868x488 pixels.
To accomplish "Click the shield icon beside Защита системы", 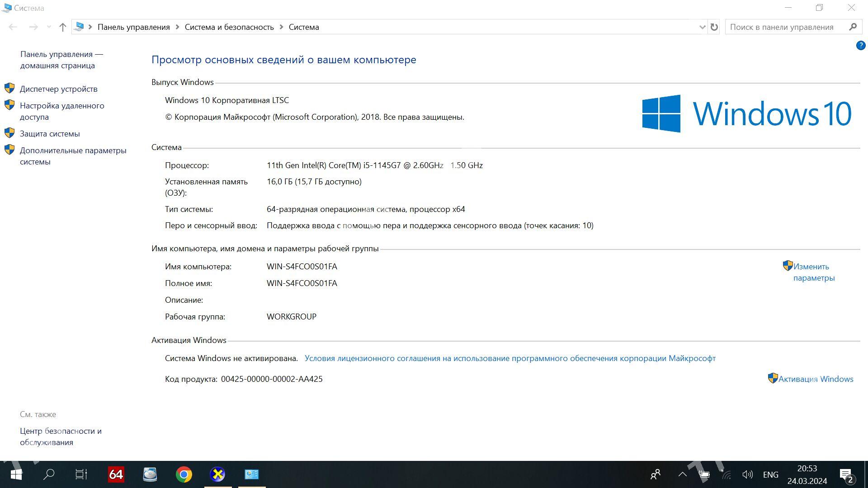I will pyautogui.click(x=9, y=133).
